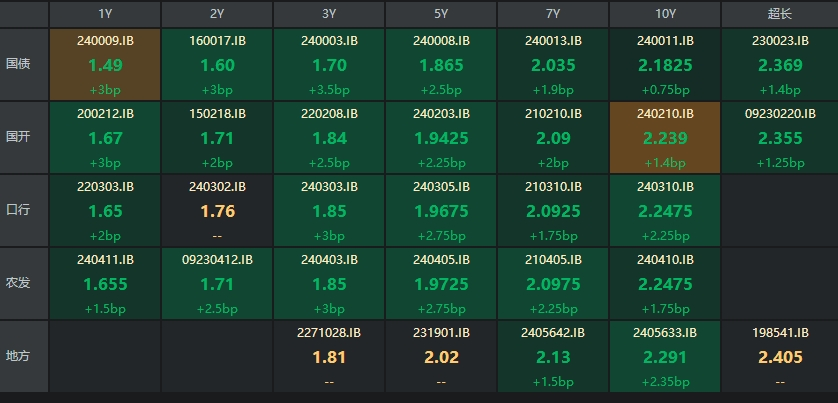838x403 pixels.
Task: Open bond 240310.IB cell
Action: [x=665, y=210]
